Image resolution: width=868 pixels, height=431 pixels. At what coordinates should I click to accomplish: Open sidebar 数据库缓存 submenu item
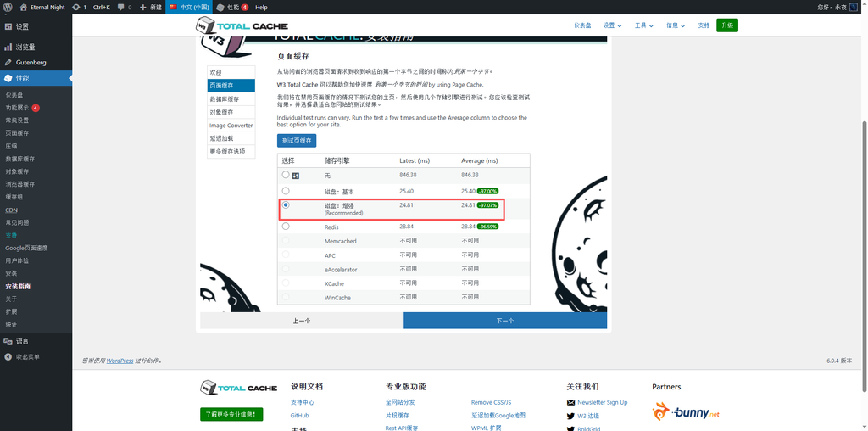[20, 159]
